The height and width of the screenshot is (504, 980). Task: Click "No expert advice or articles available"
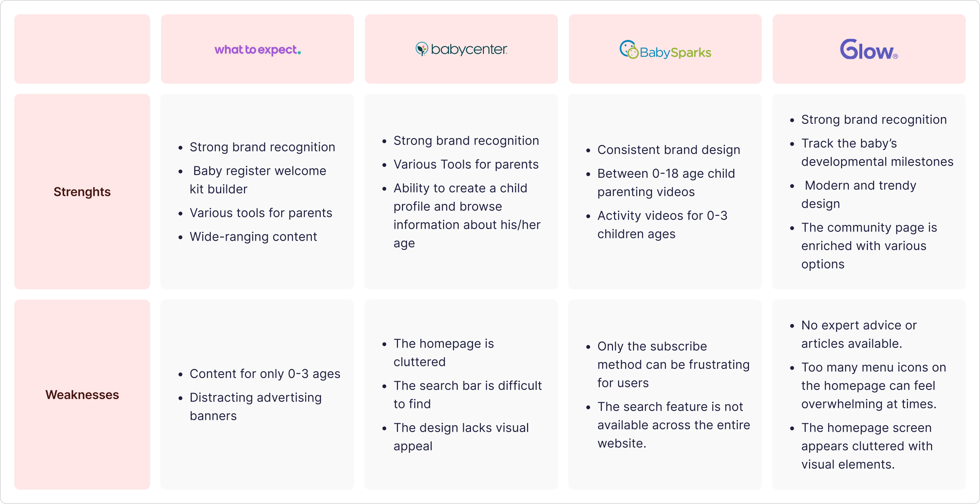pos(859,335)
